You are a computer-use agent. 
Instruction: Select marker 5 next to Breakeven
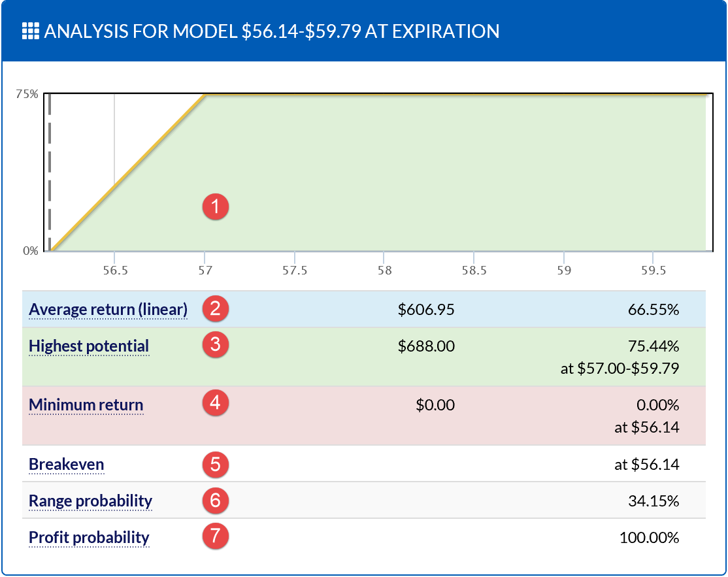click(x=214, y=464)
